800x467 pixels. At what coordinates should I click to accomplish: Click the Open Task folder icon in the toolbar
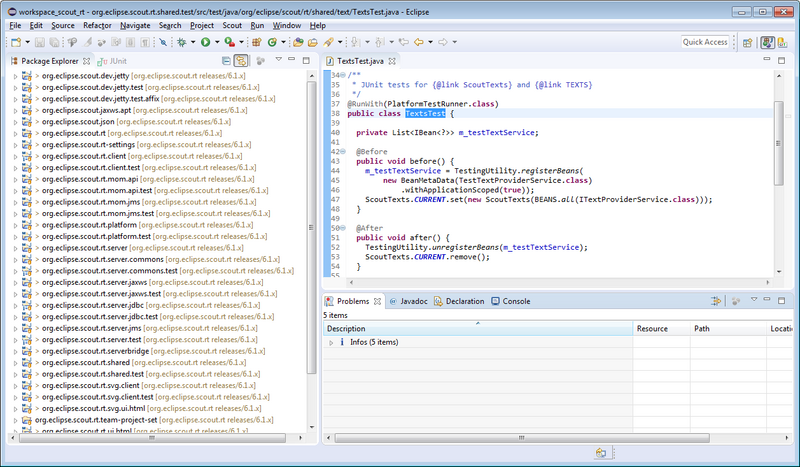click(x=313, y=42)
